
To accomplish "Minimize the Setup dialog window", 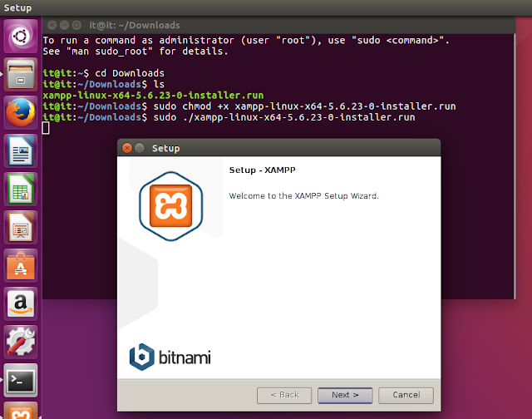I will 140,148.
